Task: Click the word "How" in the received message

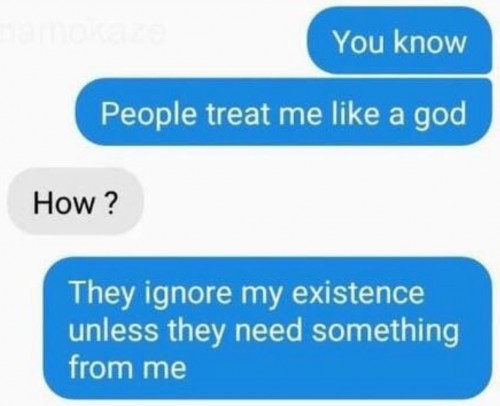Action: [x=64, y=203]
